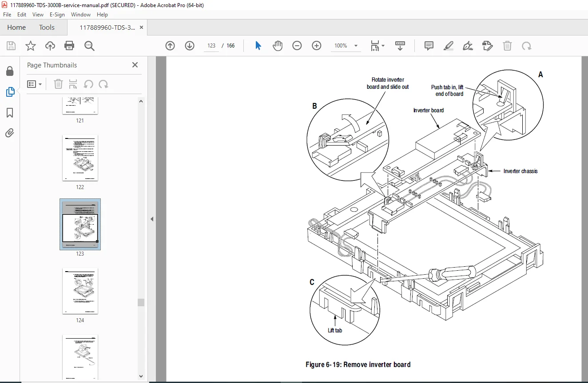Screen dimensions: 588x383
Task: Click the delete trash icon in main toolbar
Action: [507, 46]
